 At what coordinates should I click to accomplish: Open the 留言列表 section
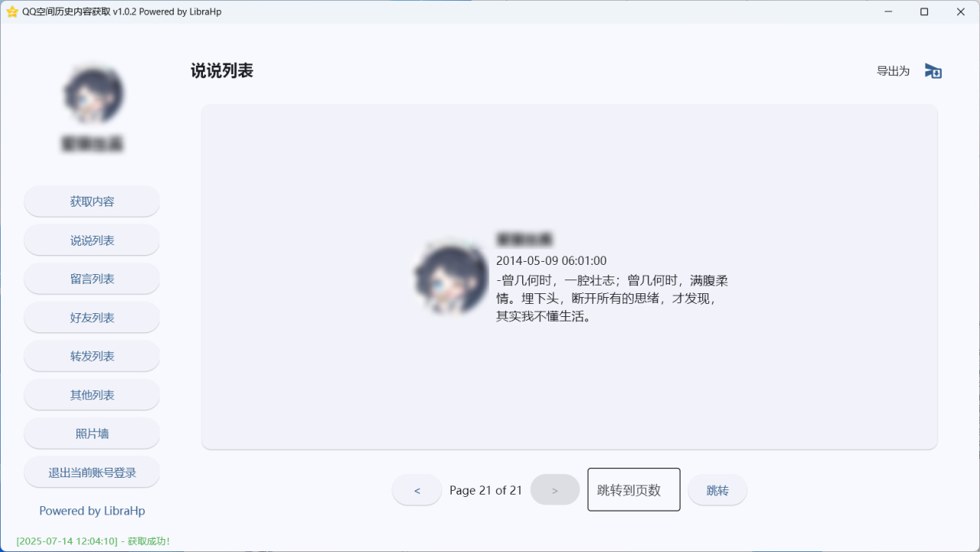point(92,279)
